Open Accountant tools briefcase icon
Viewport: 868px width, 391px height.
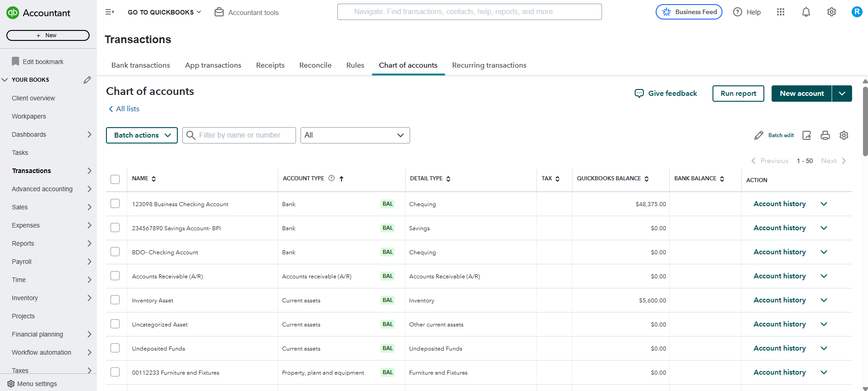[219, 12]
